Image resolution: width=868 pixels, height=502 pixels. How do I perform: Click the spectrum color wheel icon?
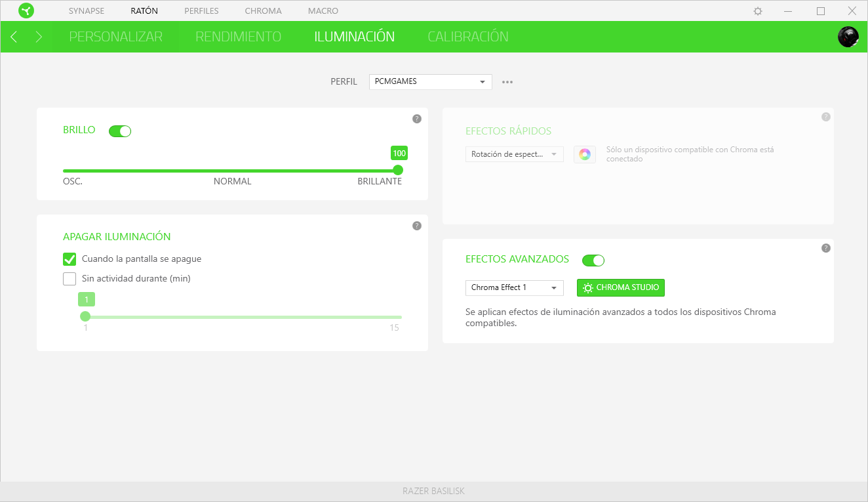point(585,154)
